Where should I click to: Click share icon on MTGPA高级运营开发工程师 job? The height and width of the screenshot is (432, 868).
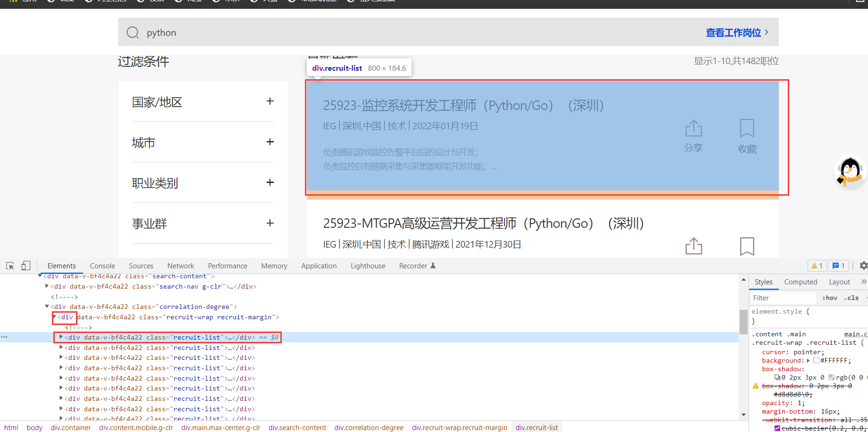[693, 246]
